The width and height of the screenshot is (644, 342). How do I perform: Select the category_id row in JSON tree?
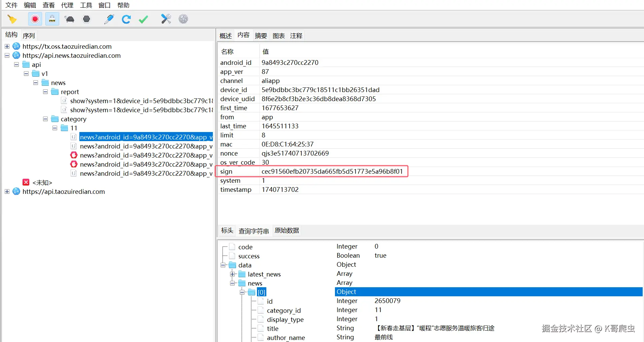click(x=284, y=310)
